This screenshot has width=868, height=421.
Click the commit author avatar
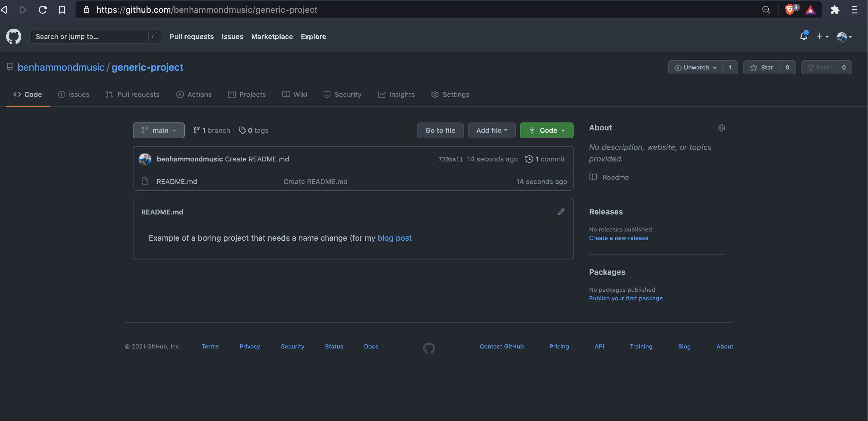[145, 159]
